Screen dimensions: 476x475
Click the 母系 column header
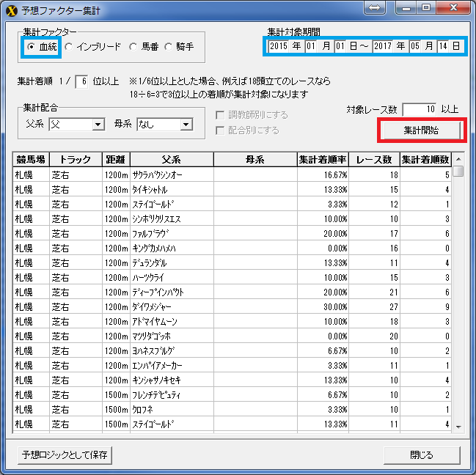[x=255, y=160]
